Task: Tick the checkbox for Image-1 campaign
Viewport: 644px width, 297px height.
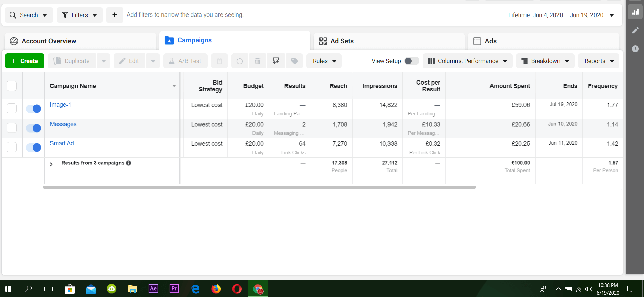Action: [x=12, y=108]
